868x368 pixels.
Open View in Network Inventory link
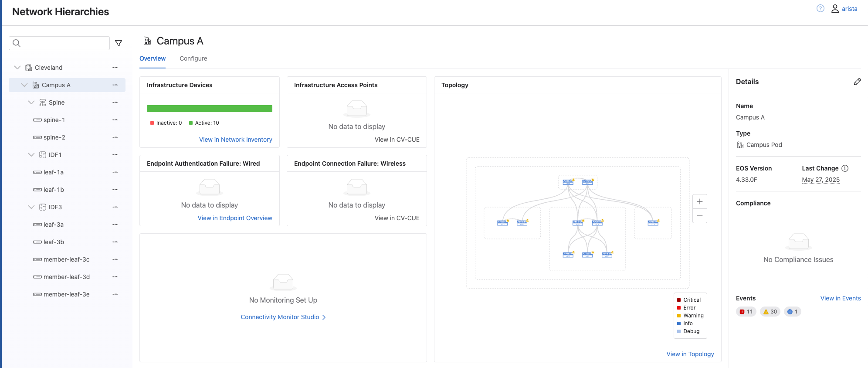tap(235, 140)
